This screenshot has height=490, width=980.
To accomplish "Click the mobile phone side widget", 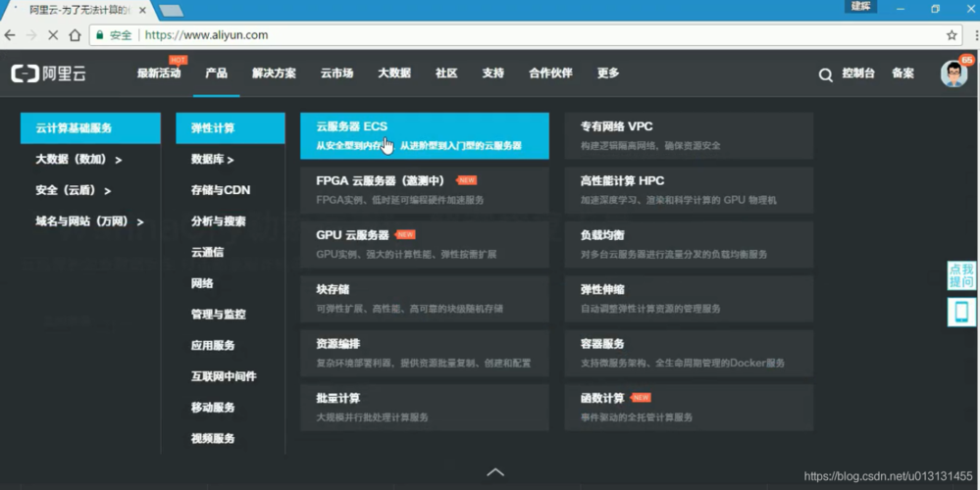I will point(961,311).
